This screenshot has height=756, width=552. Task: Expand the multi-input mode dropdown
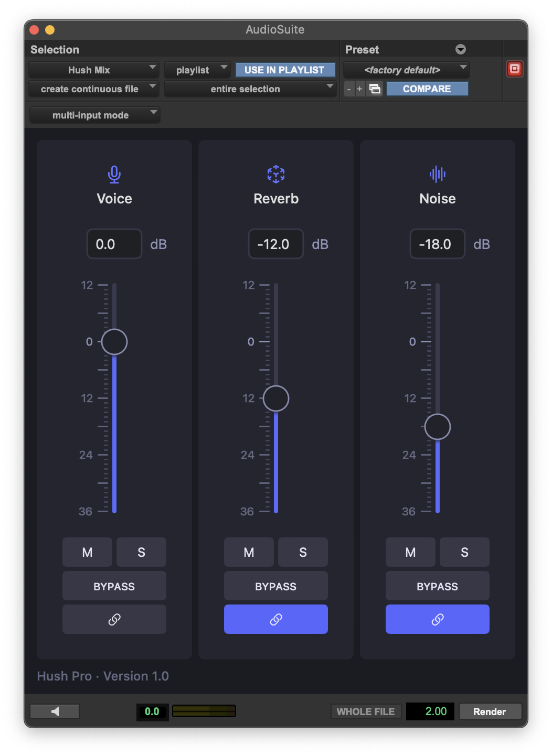click(94, 115)
